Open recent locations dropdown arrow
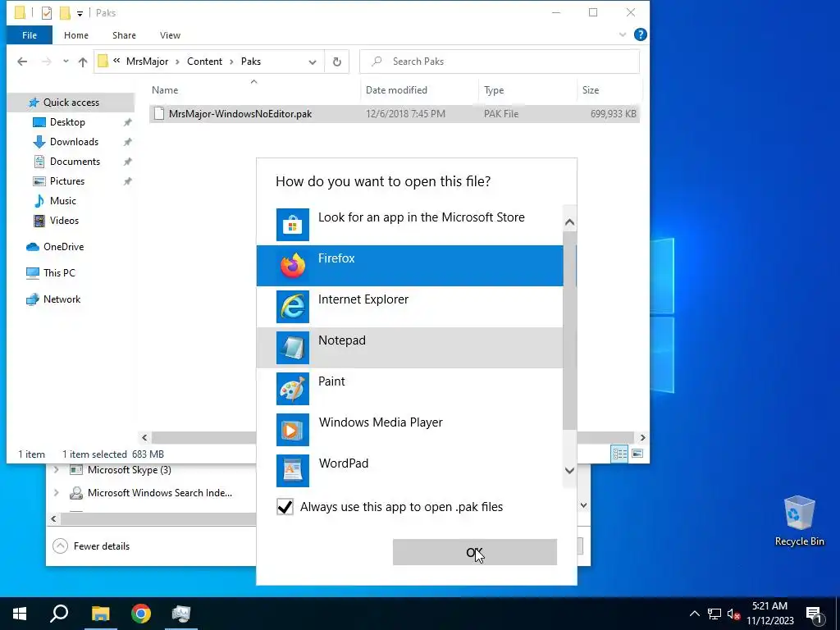 (66, 62)
